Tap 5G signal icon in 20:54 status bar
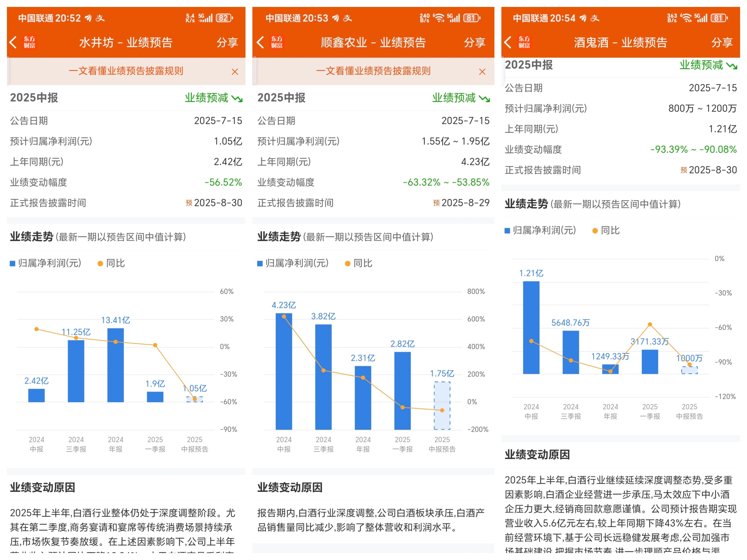 701,18
